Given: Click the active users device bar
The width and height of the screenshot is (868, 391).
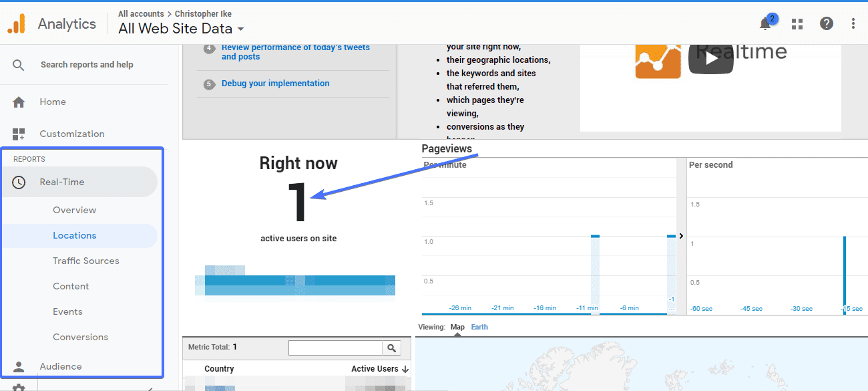Looking at the screenshot, I should click(x=295, y=284).
